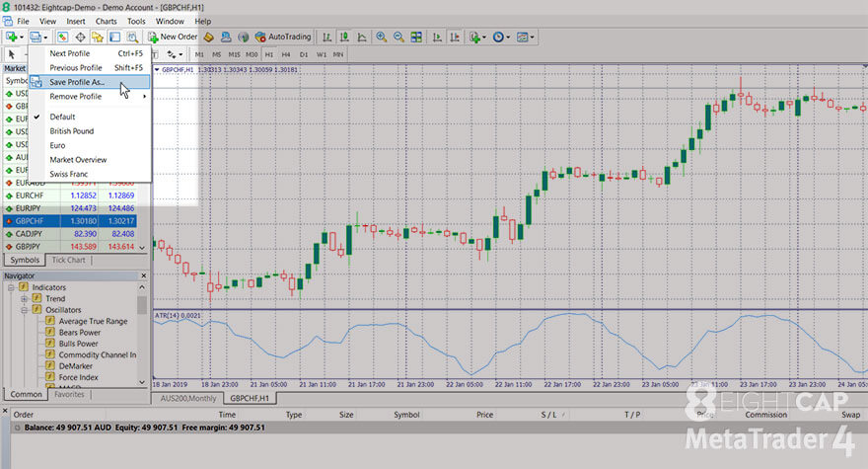Click the Tile Windows icon
Image resolution: width=868 pixels, height=469 pixels.
(x=416, y=38)
